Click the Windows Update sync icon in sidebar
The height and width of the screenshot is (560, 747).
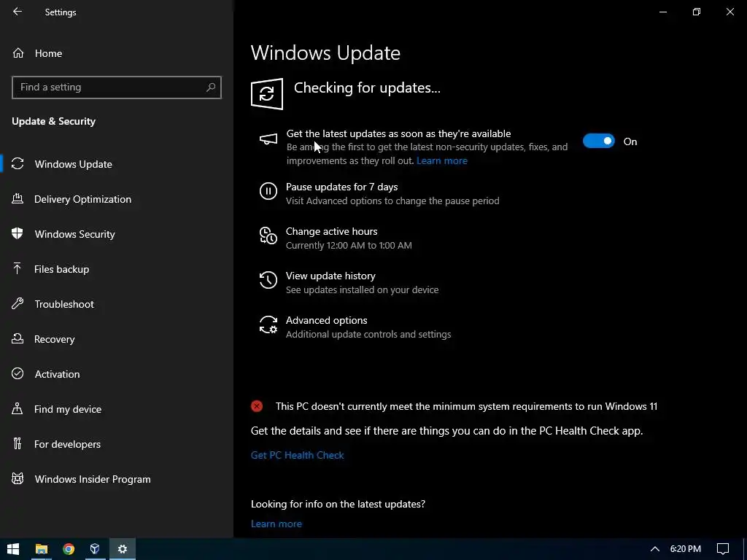[x=18, y=164]
